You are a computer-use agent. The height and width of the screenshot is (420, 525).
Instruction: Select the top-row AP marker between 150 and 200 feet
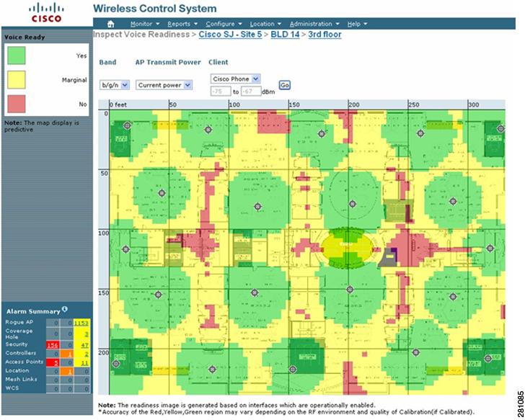(322, 134)
